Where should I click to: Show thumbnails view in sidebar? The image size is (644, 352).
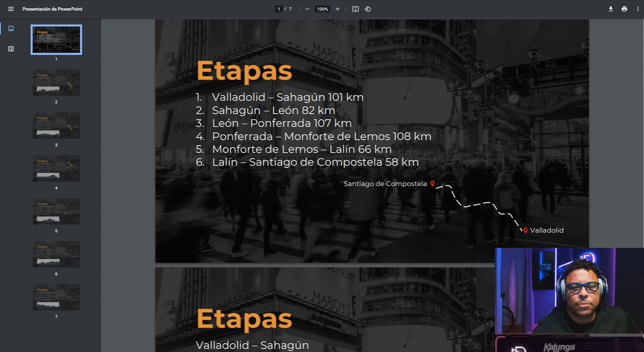[x=11, y=29]
